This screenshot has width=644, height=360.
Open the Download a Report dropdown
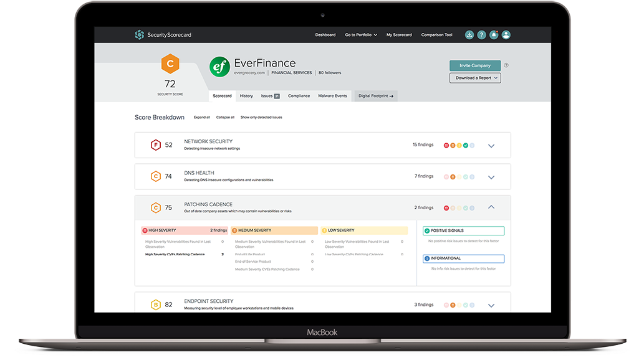pyautogui.click(x=475, y=78)
